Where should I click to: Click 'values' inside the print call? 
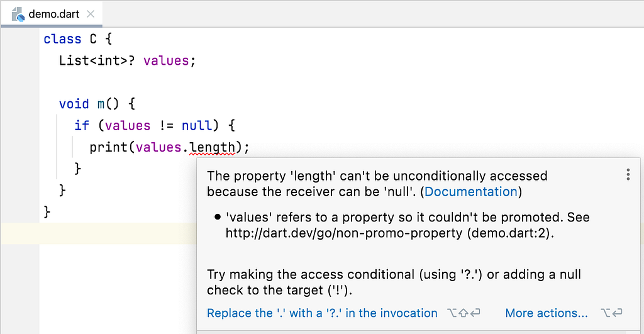[158, 147]
